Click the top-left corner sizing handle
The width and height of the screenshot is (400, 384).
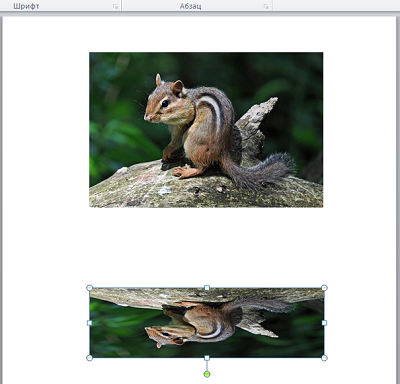coord(89,288)
